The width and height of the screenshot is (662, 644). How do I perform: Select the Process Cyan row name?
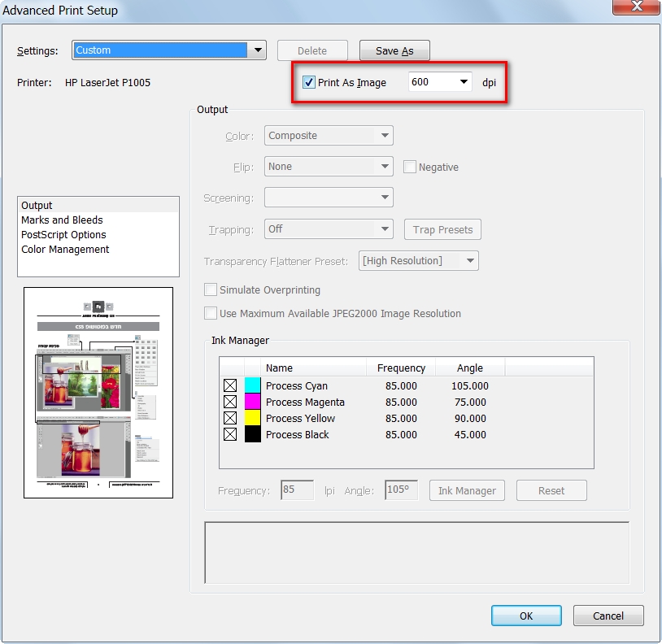coord(296,385)
